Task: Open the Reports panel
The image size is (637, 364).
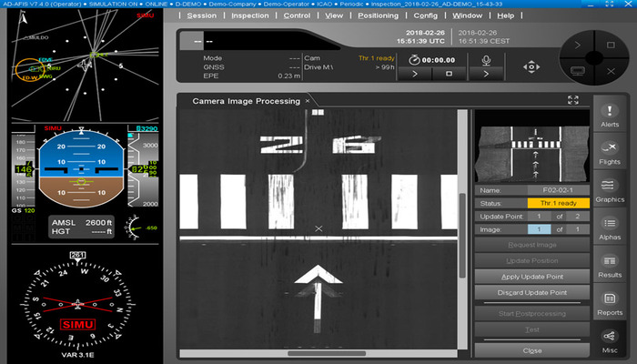Action: click(x=610, y=303)
